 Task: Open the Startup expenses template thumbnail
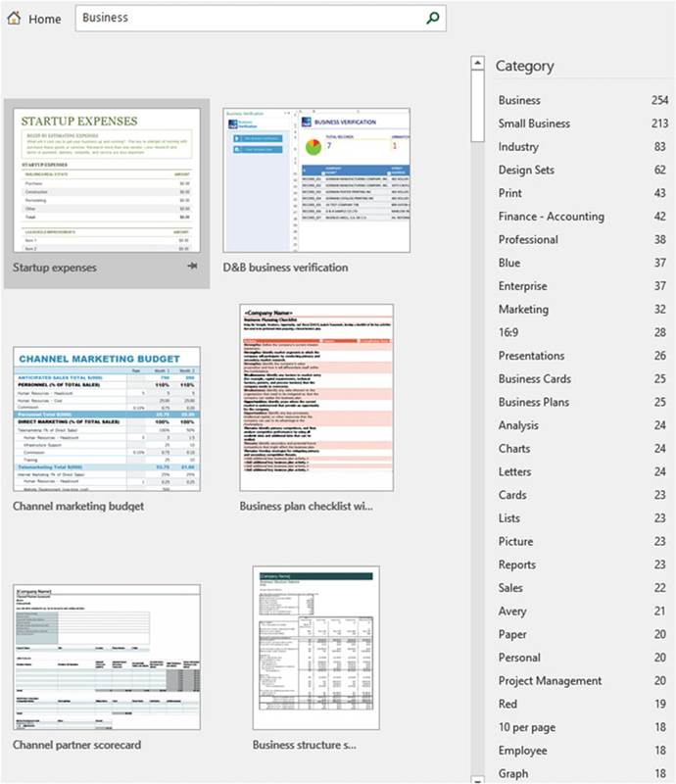point(106,179)
